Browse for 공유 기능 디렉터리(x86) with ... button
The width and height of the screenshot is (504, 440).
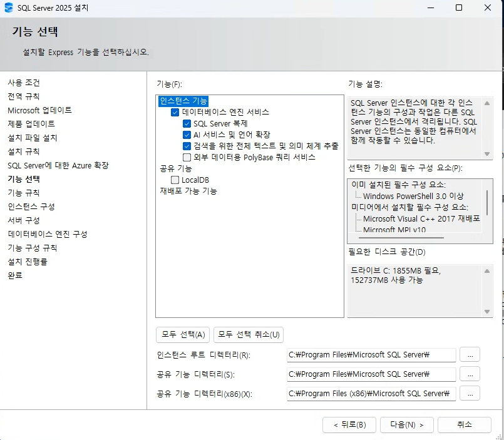click(x=470, y=394)
